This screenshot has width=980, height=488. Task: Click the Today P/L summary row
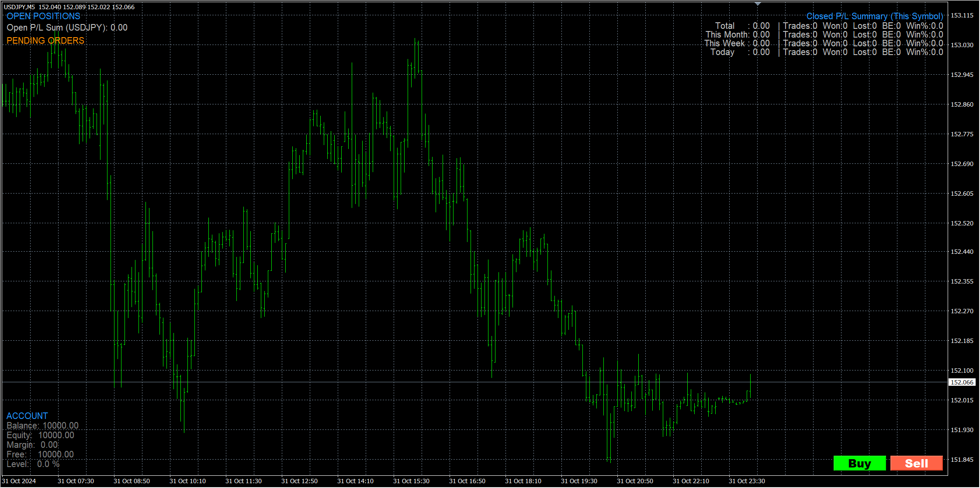coord(739,52)
